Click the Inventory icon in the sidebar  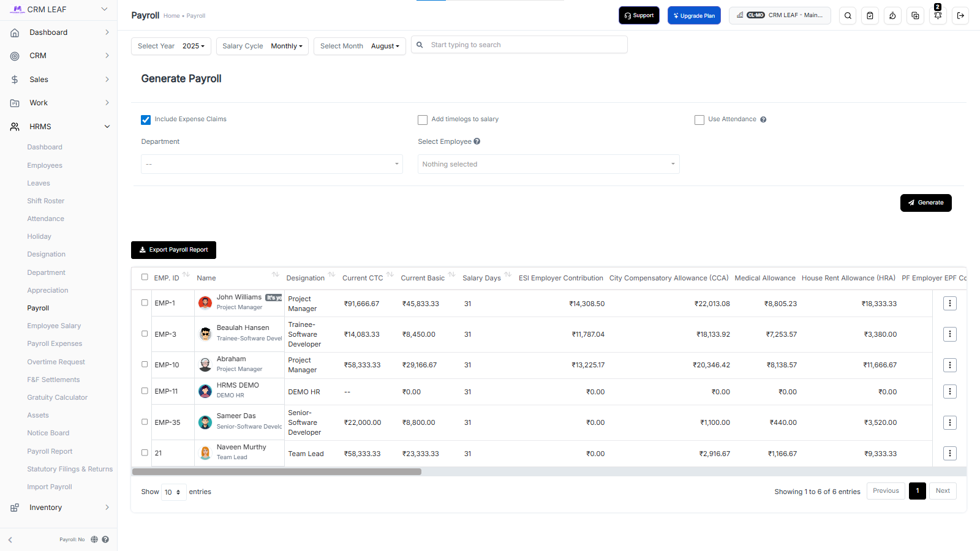tap(13, 507)
